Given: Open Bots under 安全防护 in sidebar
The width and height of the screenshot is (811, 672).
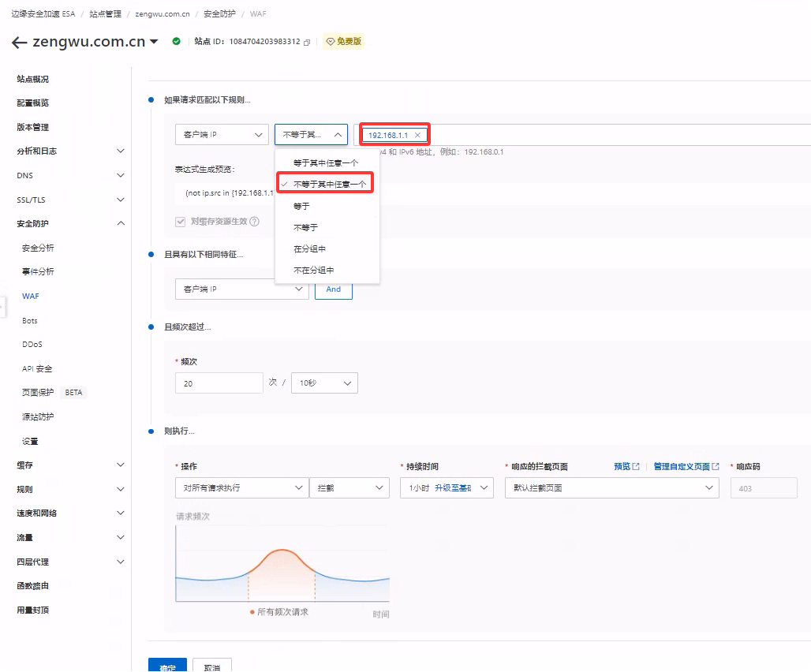Looking at the screenshot, I should pyautogui.click(x=30, y=321).
